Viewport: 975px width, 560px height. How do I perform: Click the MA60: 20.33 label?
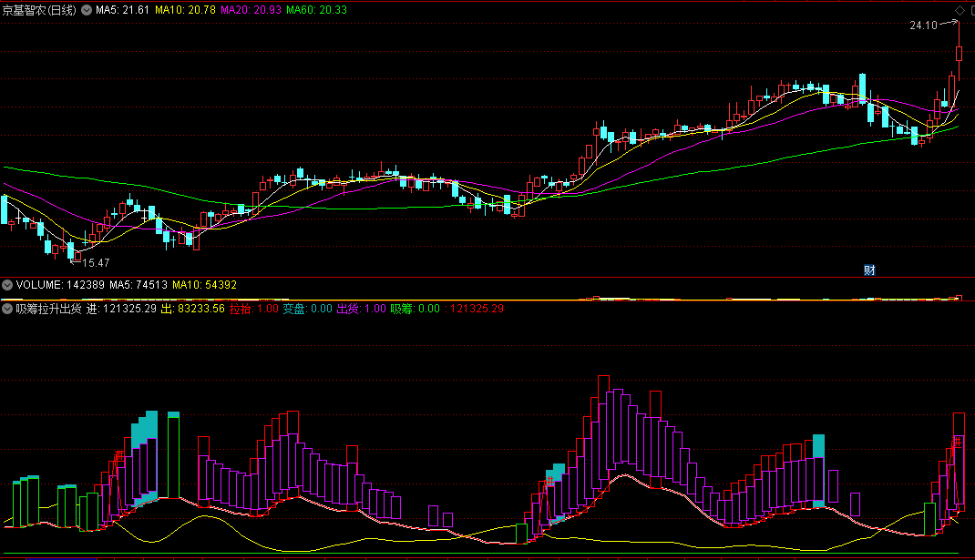tap(316, 10)
